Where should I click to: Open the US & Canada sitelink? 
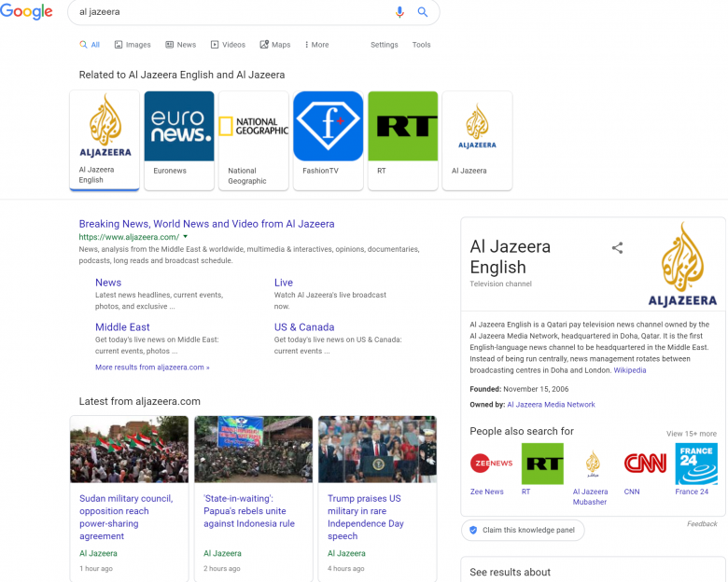coord(304,326)
